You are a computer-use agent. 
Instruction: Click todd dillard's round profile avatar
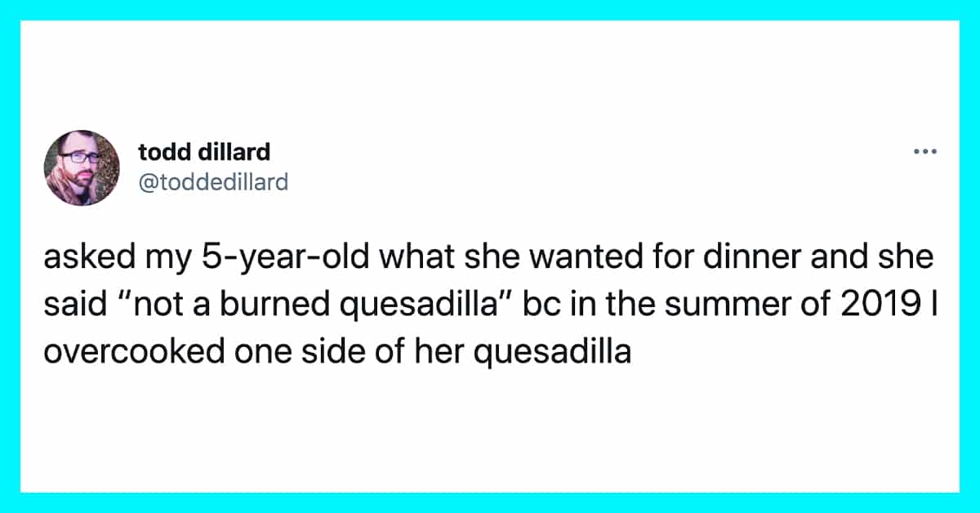pos(82,167)
